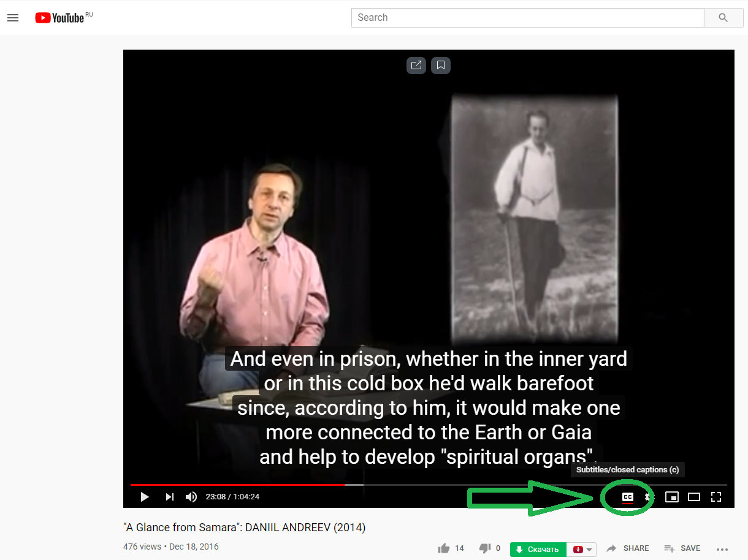Open the three-dot more actions menu

(722, 549)
